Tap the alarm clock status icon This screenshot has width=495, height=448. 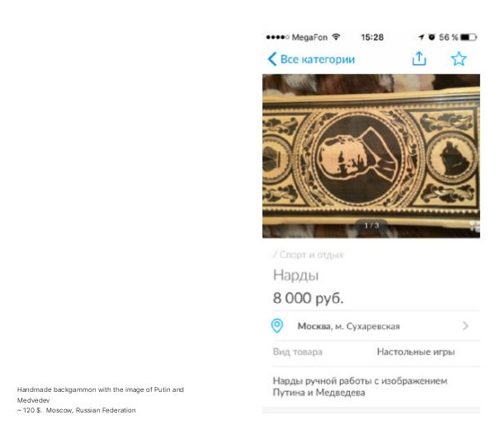pos(431,37)
